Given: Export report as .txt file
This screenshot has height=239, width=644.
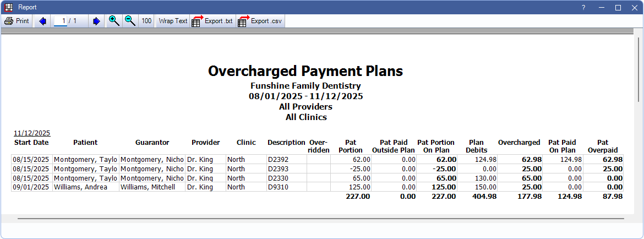Looking at the screenshot, I should point(212,21).
